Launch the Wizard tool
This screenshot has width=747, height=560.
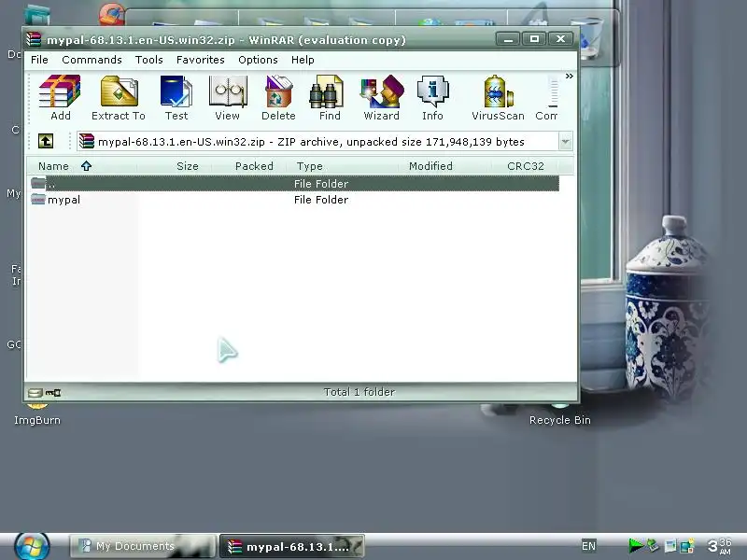click(381, 98)
